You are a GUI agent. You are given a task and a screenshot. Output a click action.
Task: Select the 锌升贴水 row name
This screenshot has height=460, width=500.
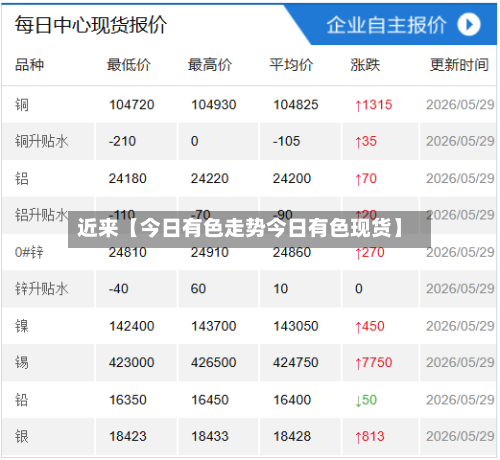click(41, 288)
